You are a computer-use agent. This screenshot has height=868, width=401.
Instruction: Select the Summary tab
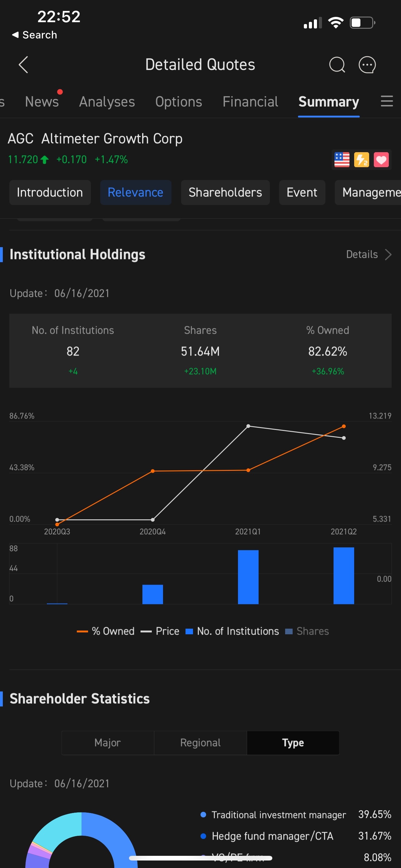coord(329,102)
